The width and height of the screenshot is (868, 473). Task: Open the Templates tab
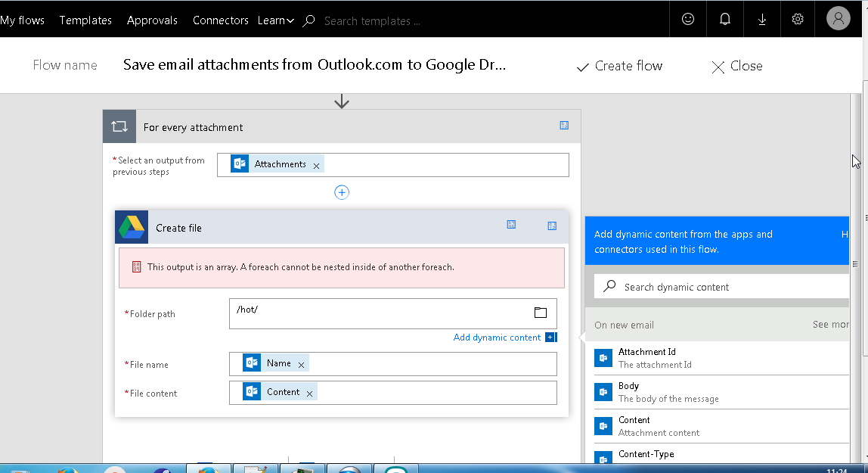click(85, 20)
